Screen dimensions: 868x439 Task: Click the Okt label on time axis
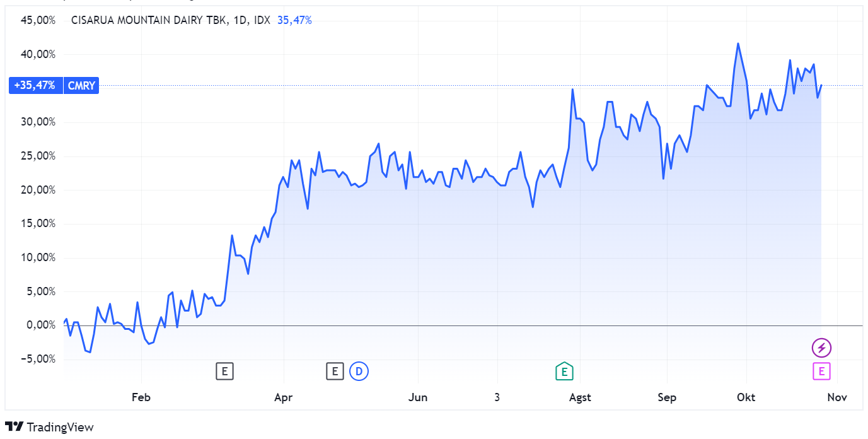point(746,397)
